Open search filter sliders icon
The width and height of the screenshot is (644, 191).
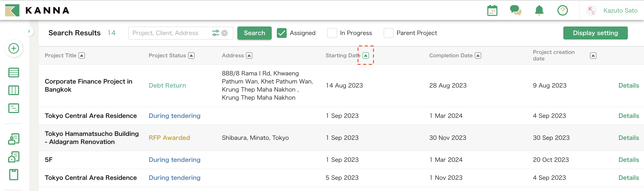(x=215, y=33)
